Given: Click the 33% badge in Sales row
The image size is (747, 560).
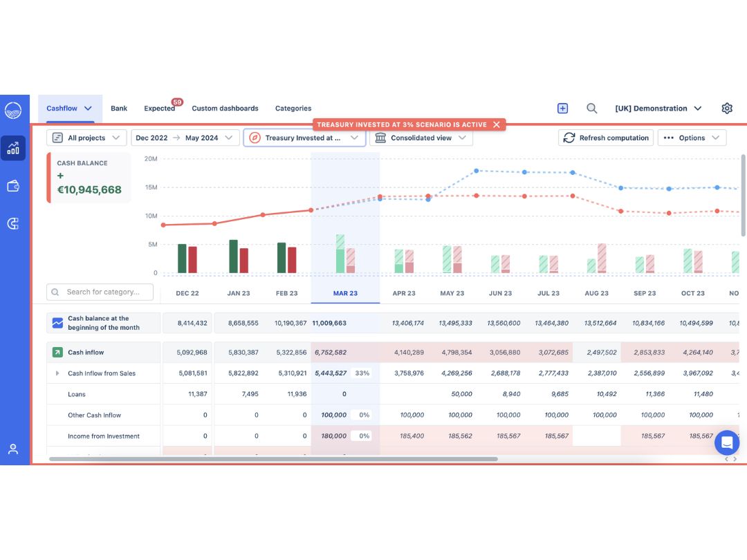Looking at the screenshot, I should pos(362,373).
